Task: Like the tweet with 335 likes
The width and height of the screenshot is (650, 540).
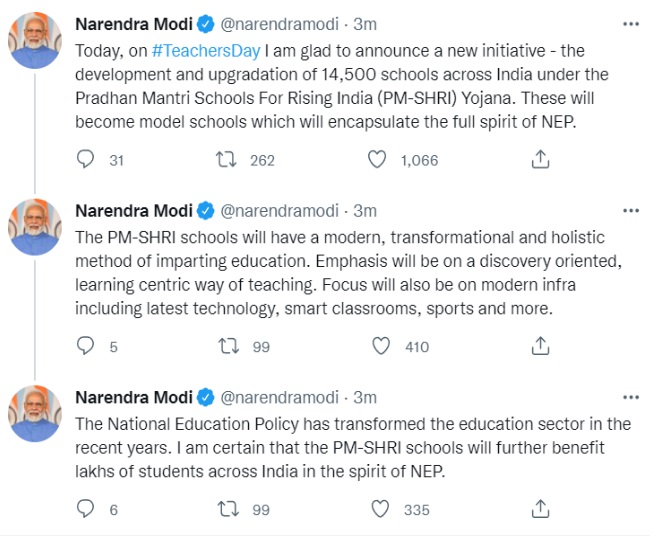Action: [380, 509]
